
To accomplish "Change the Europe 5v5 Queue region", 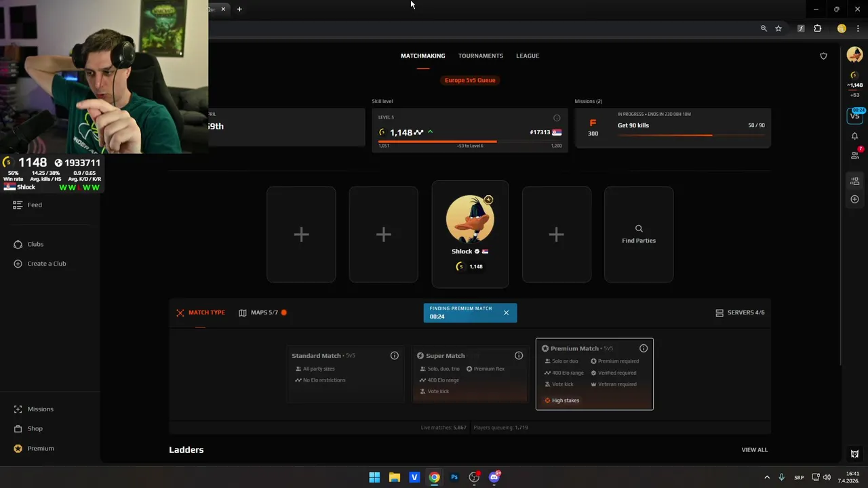I will (470, 80).
